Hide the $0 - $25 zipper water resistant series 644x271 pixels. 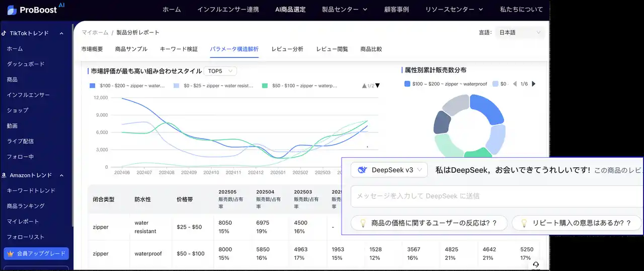pyautogui.click(x=213, y=86)
